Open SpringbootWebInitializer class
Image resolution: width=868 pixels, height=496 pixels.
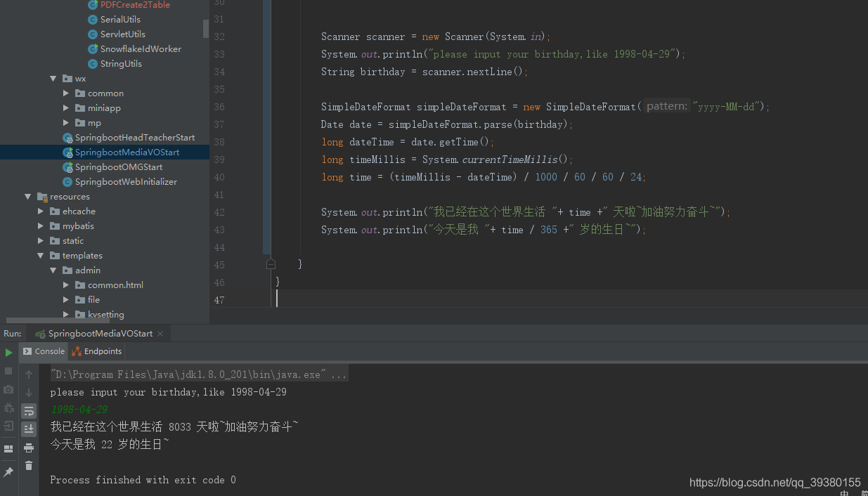126,182
